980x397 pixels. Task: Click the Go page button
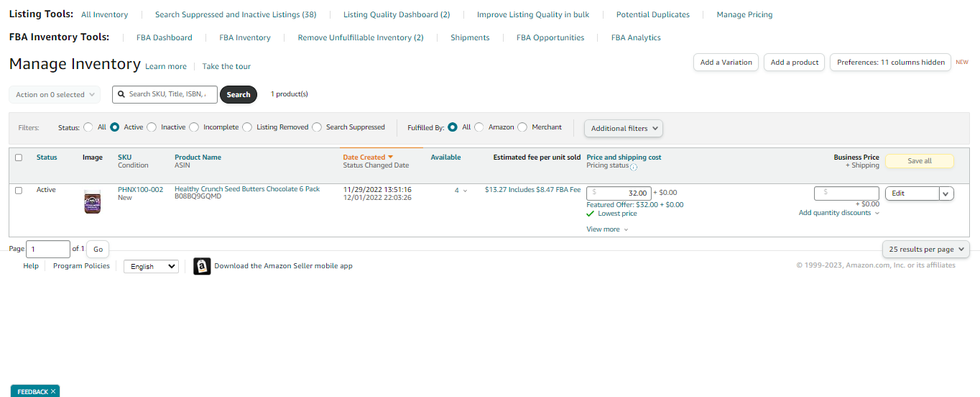pyautogui.click(x=98, y=250)
